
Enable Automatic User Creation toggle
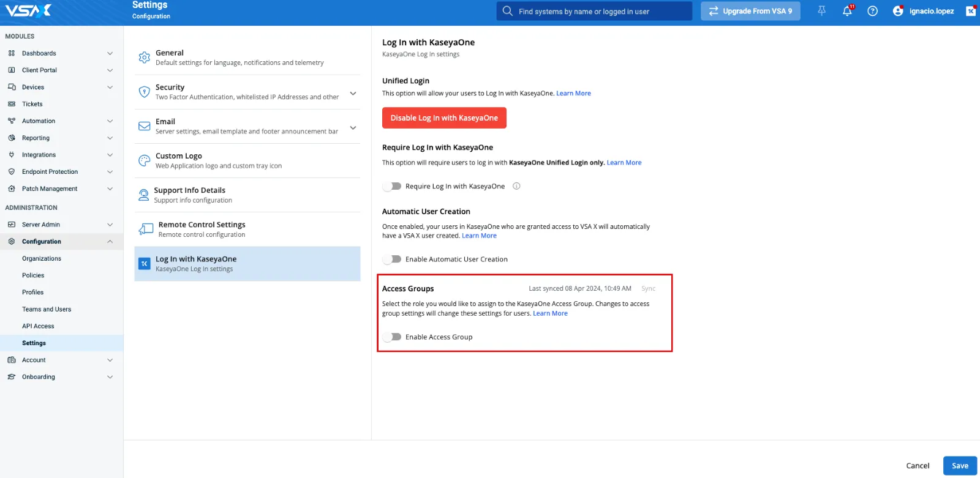pos(392,260)
